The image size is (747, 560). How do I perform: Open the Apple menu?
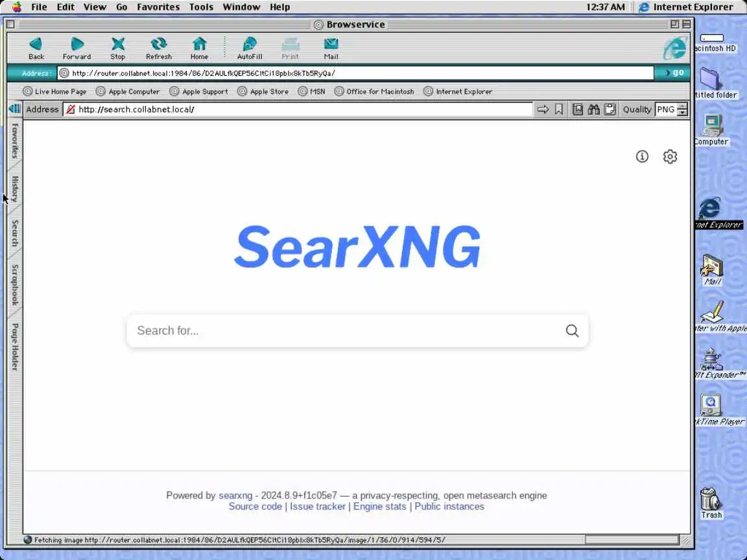point(17,6)
